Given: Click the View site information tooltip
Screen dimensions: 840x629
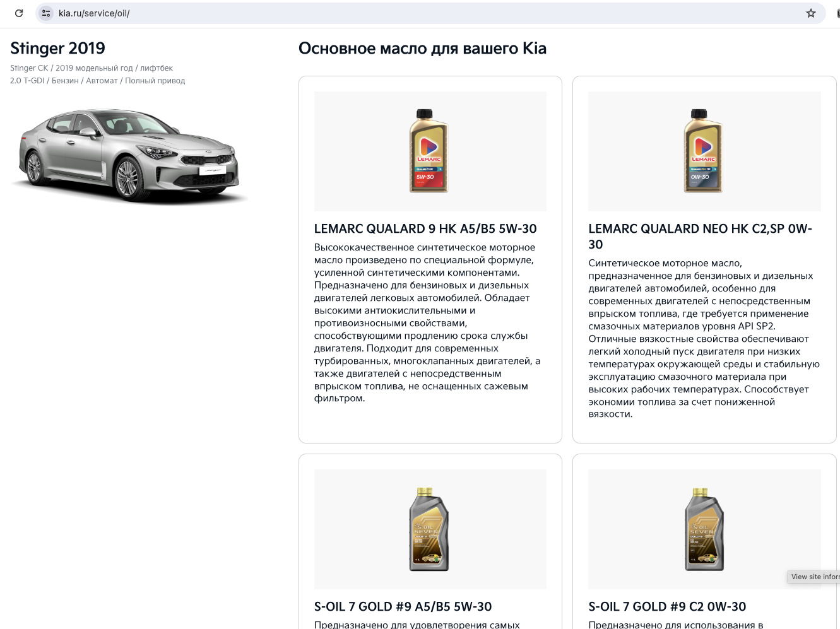Looking at the screenshot, I should click(814, 577).
